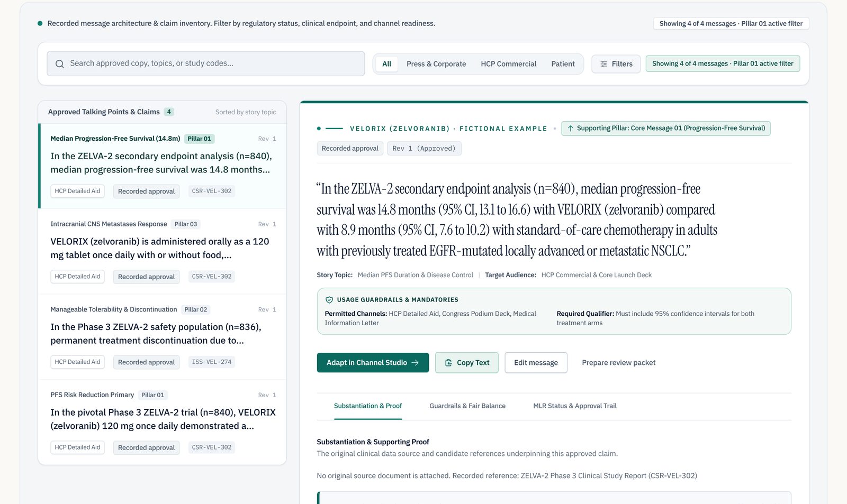Click Supporting Pillar: Core Message 01 badge
The image size is (847, 504).
(x=666, y=129)
